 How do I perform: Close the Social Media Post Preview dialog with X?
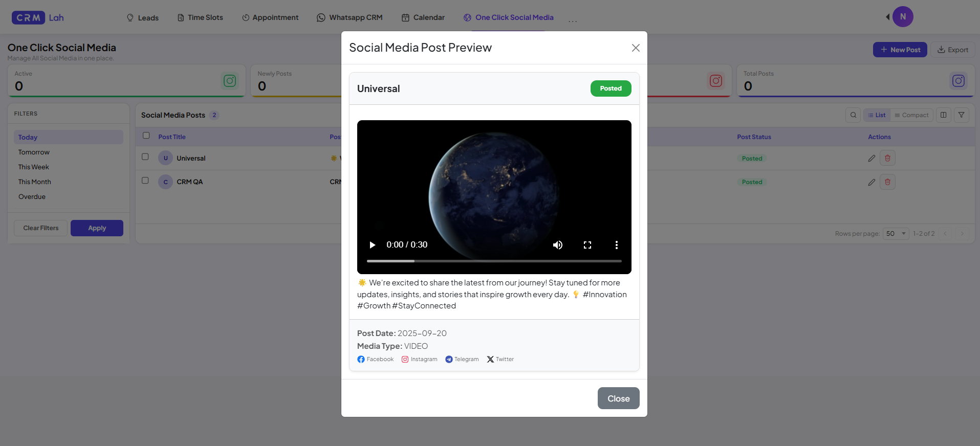636,48
